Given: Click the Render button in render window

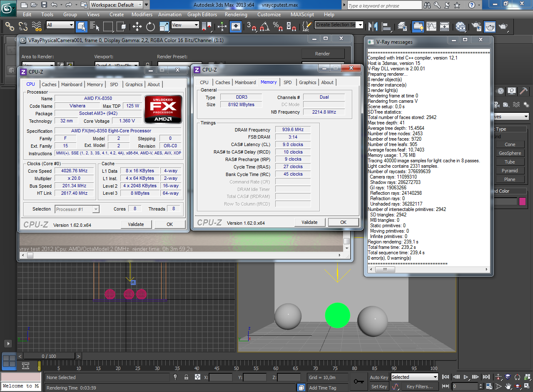Looking at the screenshot, I should [x=323, y=54].
